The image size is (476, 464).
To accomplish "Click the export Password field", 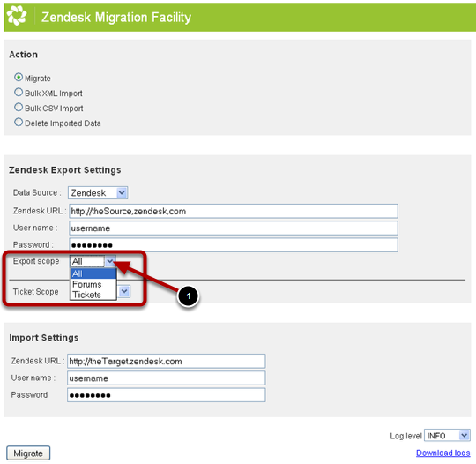I will (234, 245).
